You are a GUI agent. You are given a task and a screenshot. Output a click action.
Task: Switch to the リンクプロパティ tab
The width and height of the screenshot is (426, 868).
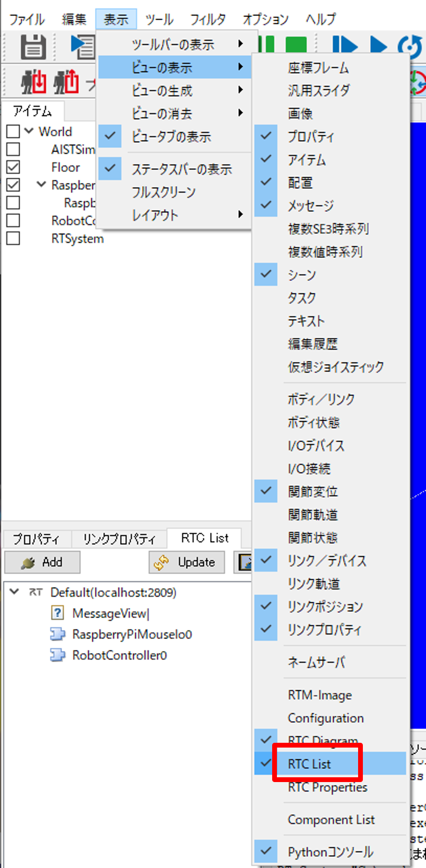click(x=119, y=539)
